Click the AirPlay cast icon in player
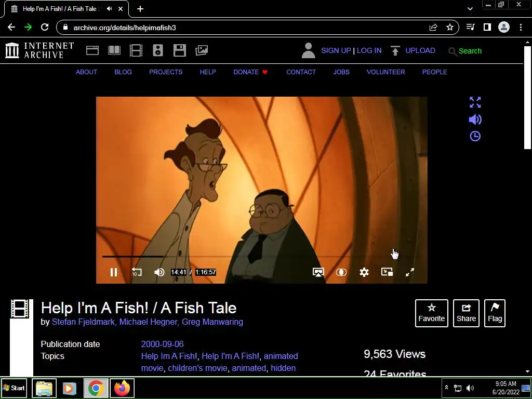 318,272
